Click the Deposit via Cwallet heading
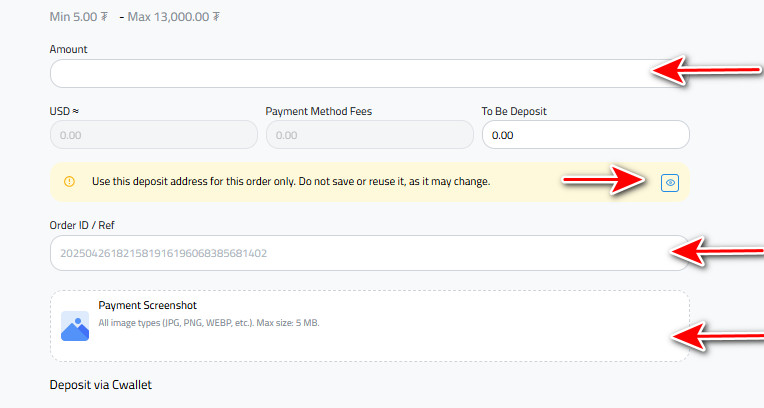 pyautogui.click(x=100, y=385)
